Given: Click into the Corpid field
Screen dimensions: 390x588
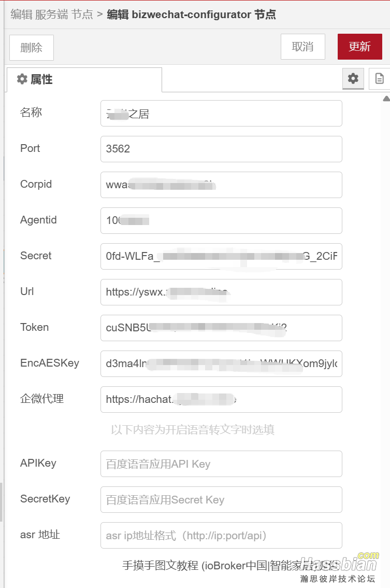Looking at the screenshot, I should pos(221,185).
